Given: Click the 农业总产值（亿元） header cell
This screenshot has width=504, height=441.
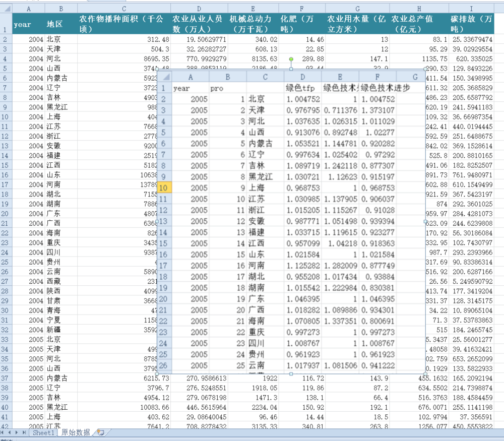Looking at the screenshot, I should coord(419,24).
